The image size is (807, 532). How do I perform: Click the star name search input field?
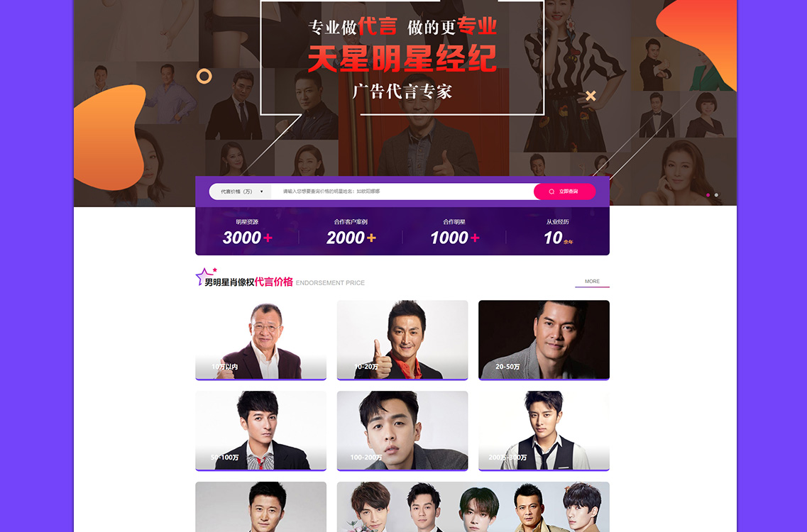tap(402, 192)
